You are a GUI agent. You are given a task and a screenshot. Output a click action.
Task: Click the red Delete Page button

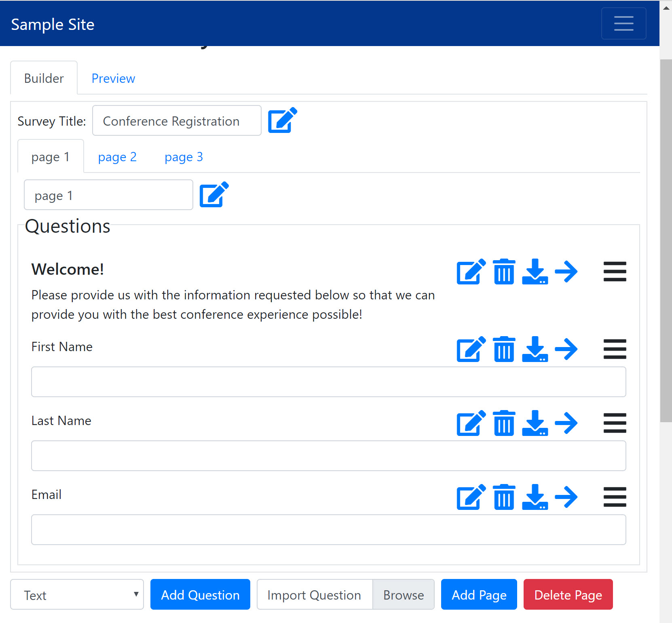click(568, 594)
